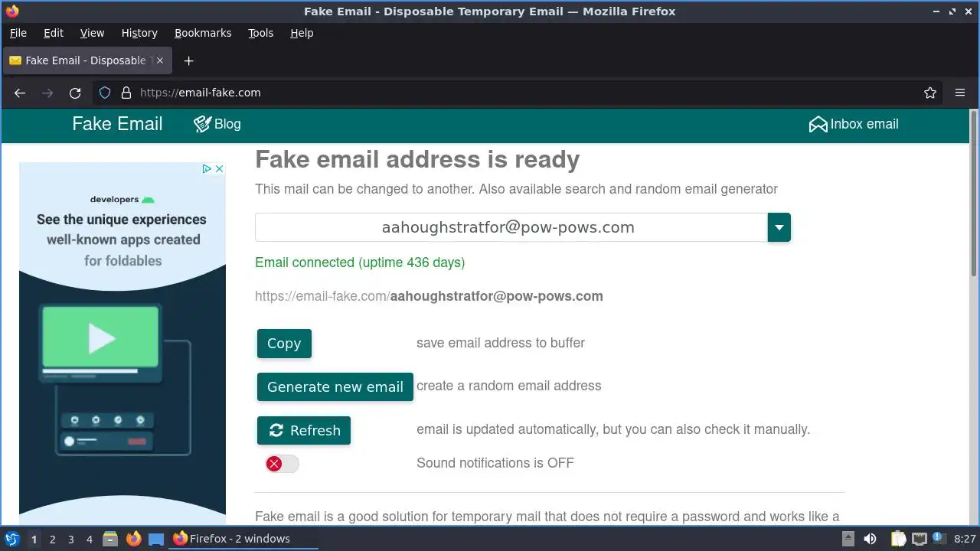
Task: Click the bold aahoughstratfor@pow-pows.com URL text
Action: pyautogui.click(x=496, y=296)
